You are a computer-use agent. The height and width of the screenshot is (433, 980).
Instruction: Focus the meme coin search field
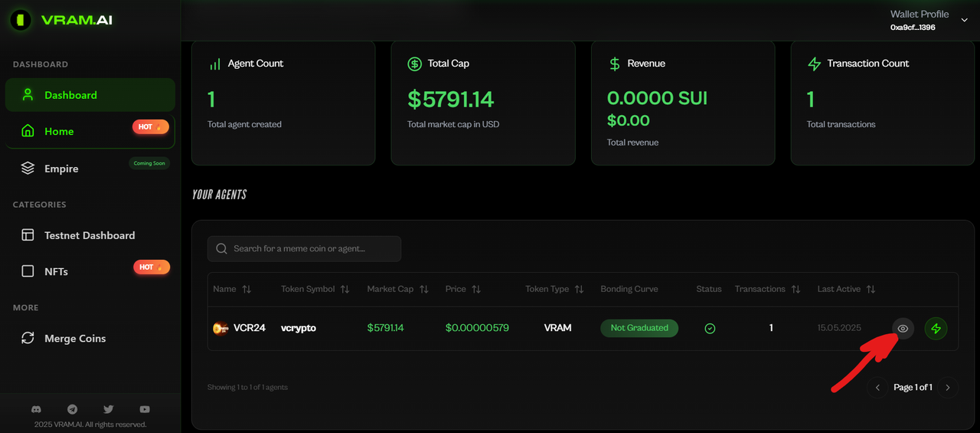[304, 248]
